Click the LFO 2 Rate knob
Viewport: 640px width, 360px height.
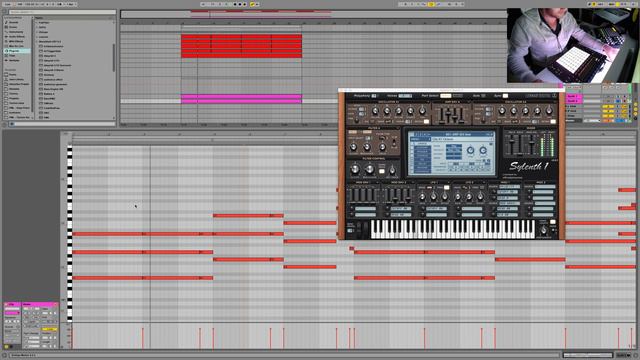458,197
